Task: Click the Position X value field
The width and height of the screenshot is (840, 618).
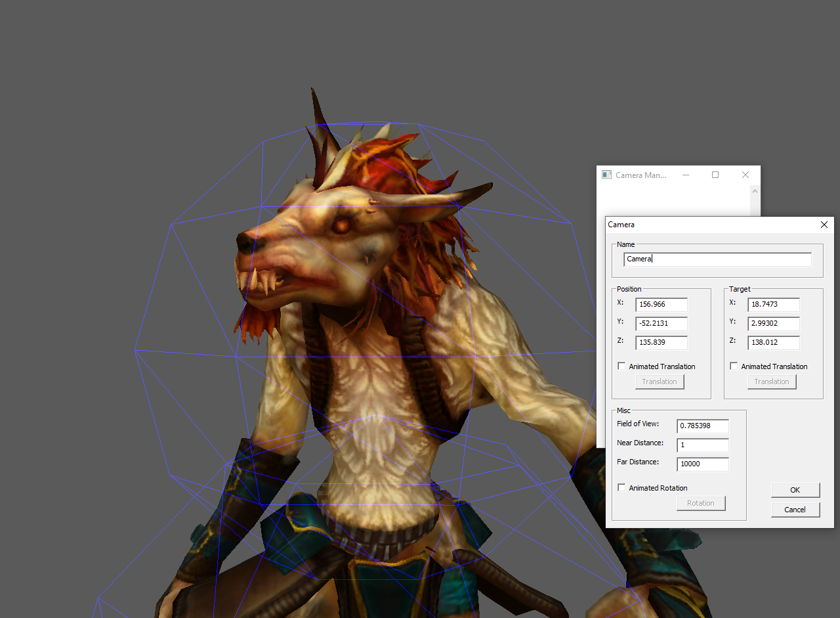Action: click(661, 305)
